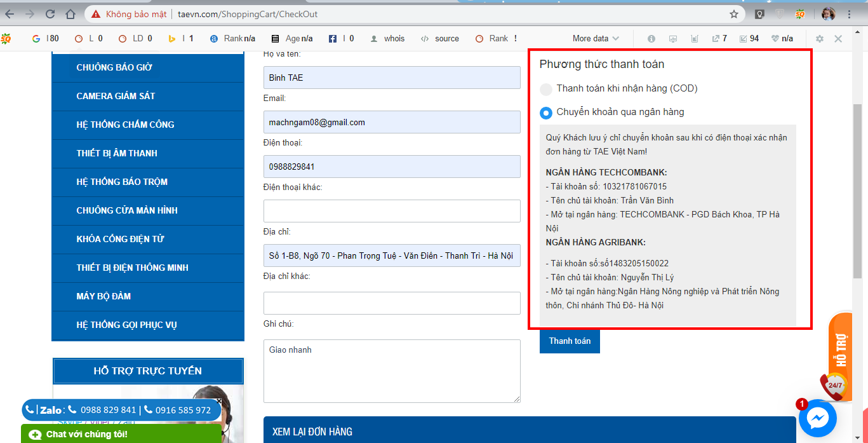This screenshot has height=443, width=868.
Task: Click the account holder name Nguyễn Thị Lý
Action: pos(647,277)
